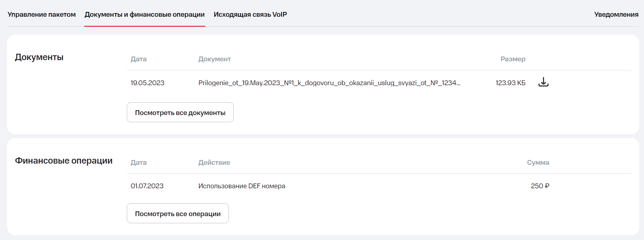The width and height of the screenshot is (644, 240).
Task: Switch to Исходящая связь VoIP tab
Action: tap(250, 15)
